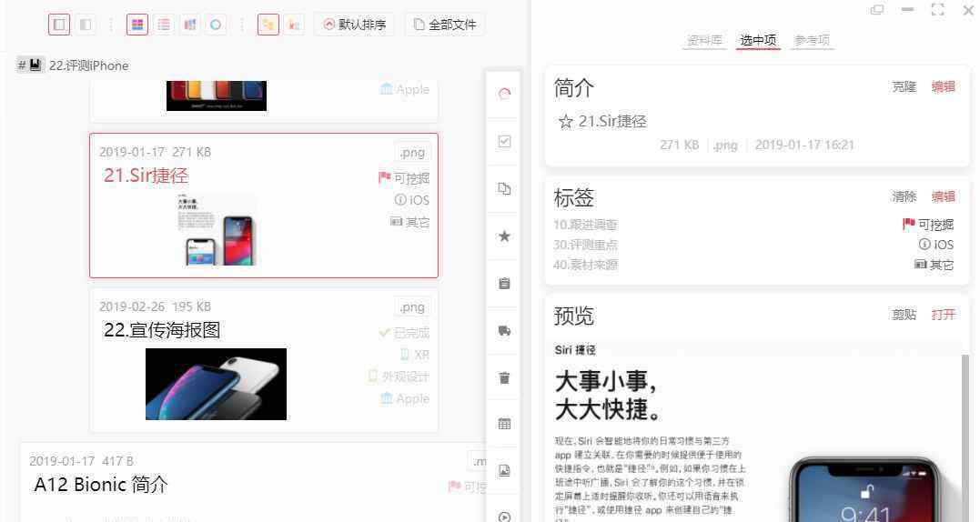Click the Apple tag on the top card
Screen dimensions: 980x522
[x=404, y=89]
